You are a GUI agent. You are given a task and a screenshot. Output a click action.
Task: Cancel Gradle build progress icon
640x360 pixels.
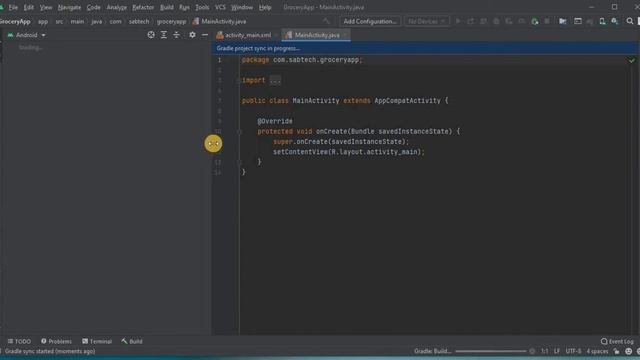(x=532, y=351)
